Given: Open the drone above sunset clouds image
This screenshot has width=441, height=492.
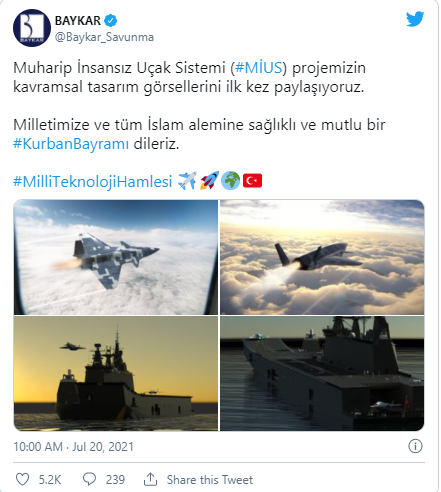Looking at the screenshot, I should tap(322, 257).
